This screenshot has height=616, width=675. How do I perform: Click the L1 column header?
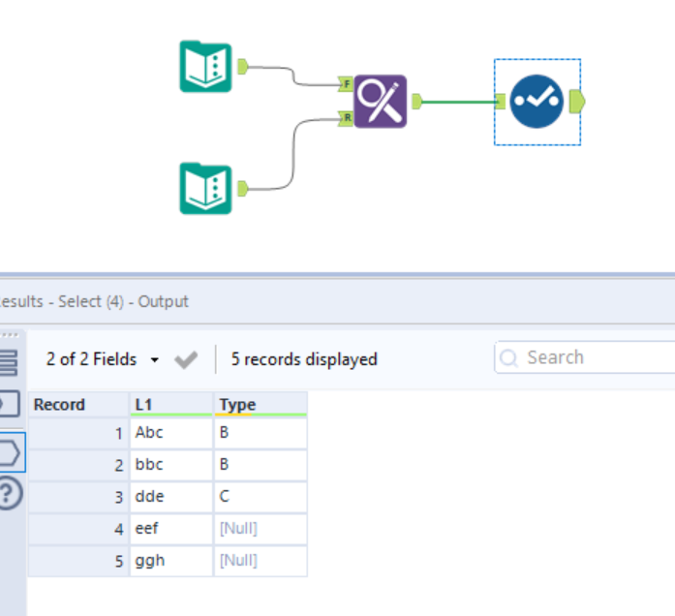tap(171, 405)
